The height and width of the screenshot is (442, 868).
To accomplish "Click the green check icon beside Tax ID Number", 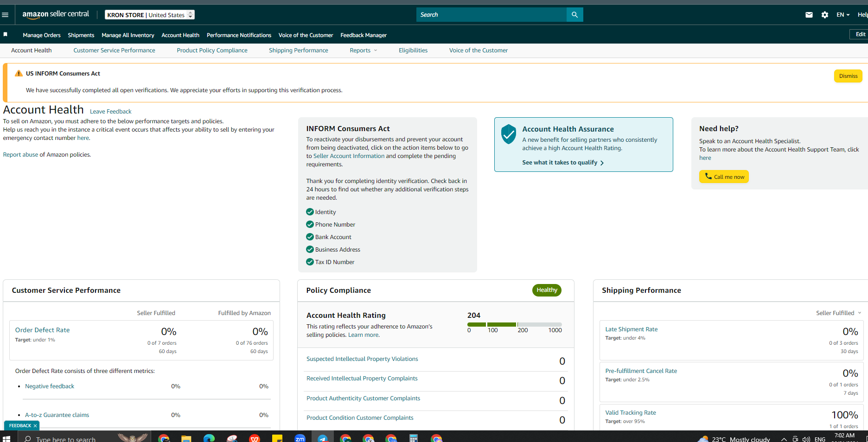I will (x=310, y=262).
